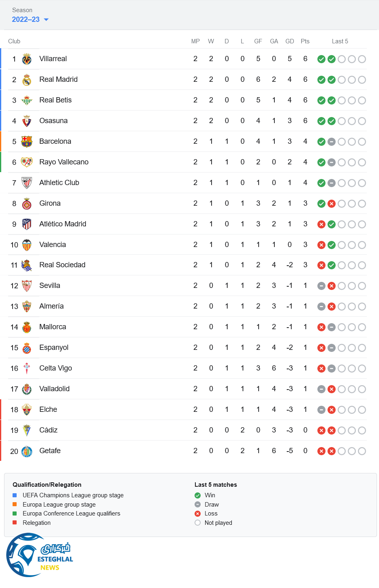The image size is (379, 588).
Task: Click the Last 5 column header
Action: 340,41
